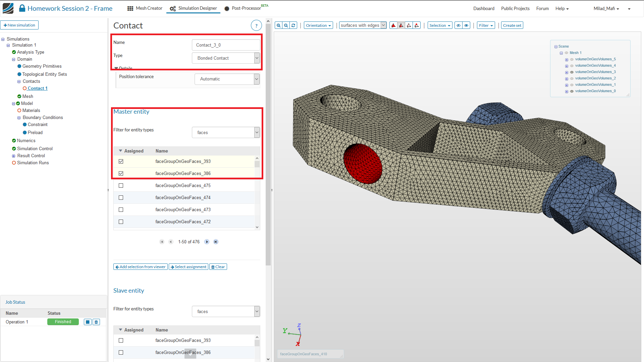The image size is (644, 362).
Task: Click the zoom in viewer icon
Action: click(x=278, y=25)
